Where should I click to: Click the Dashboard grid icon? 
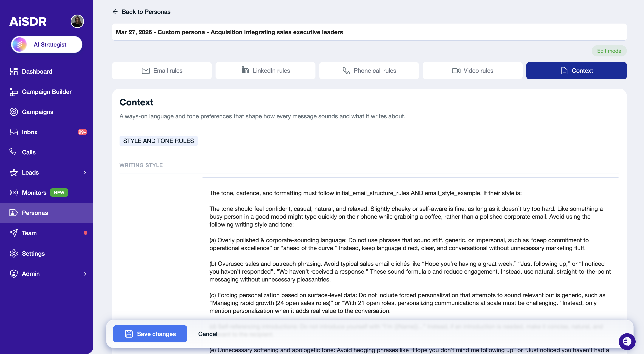[14, 72]
